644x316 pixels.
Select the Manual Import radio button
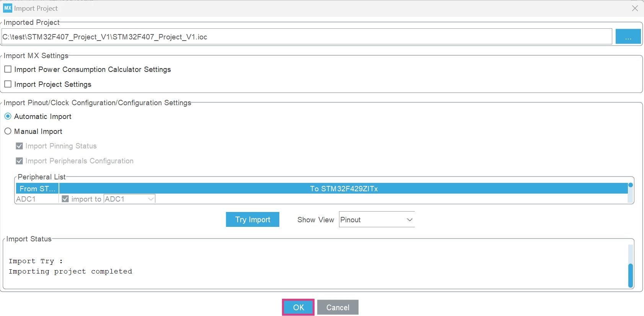coord(8,131)
